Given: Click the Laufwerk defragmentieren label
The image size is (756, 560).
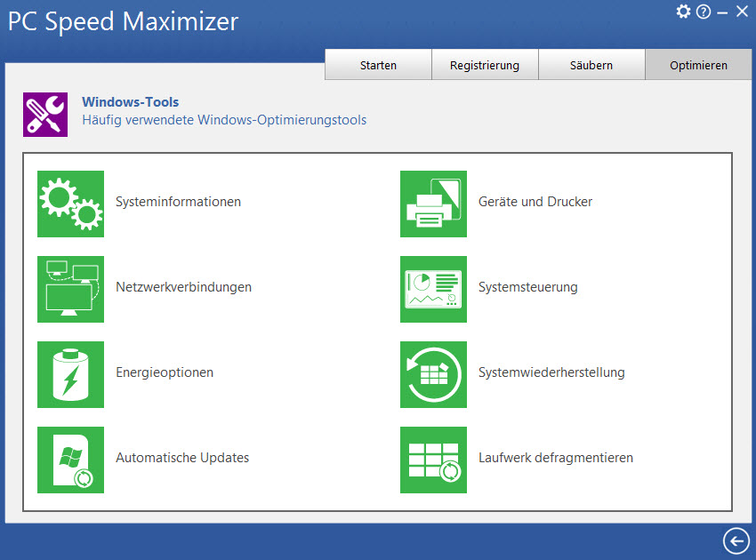Looking at the screenshot, I should coord(556,458).
